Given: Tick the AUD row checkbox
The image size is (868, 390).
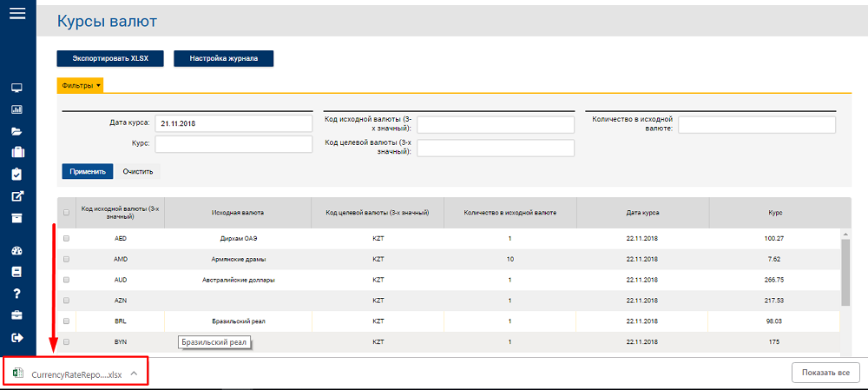Looking at the screenshot, I should point(67,280).
